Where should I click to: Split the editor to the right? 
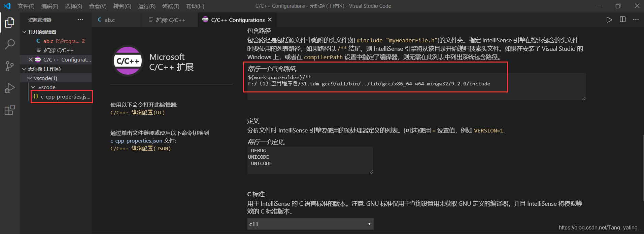click(x=622, y=20)
